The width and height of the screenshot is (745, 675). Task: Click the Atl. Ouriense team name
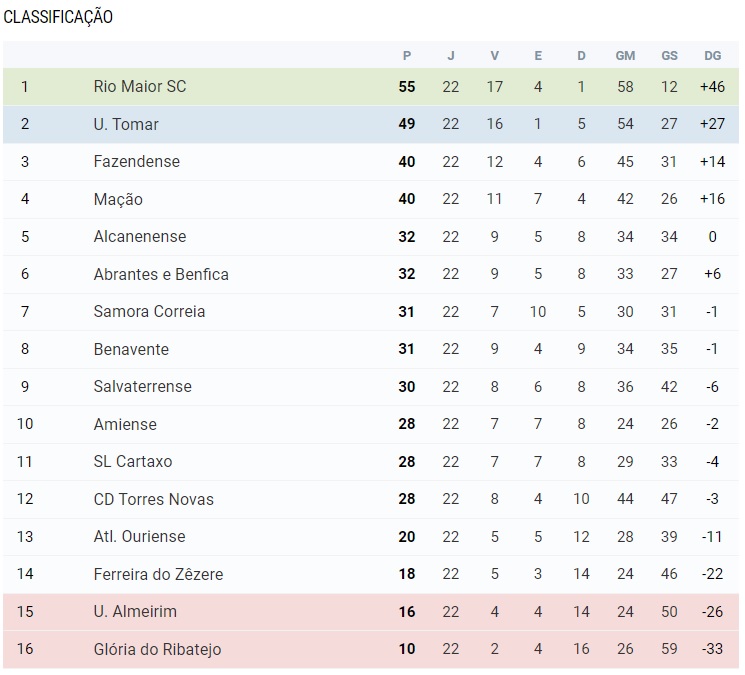[140, 537]
